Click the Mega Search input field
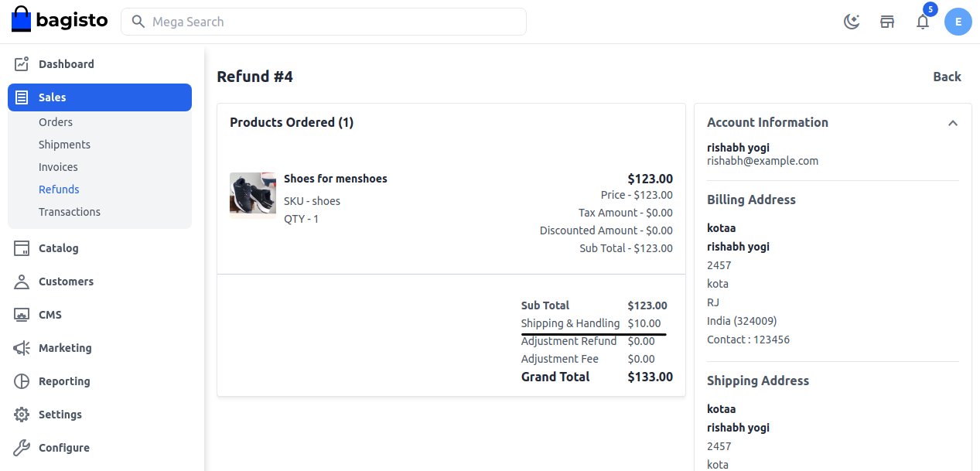This screenshot has height=471, width=980. [x=323, y=22]
